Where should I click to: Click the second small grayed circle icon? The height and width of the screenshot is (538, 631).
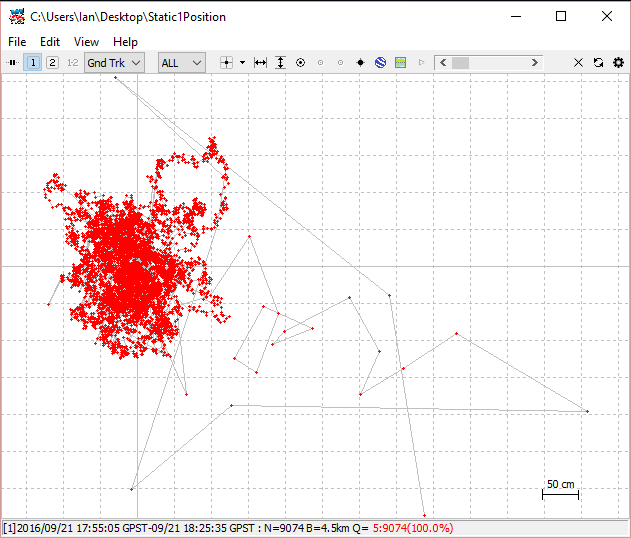click(340, 63)
